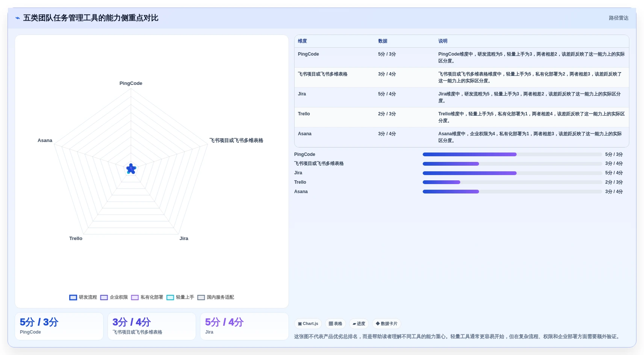Click the 维度 column header
Viewport: 644px width, 355px height.
click(302, 41)
